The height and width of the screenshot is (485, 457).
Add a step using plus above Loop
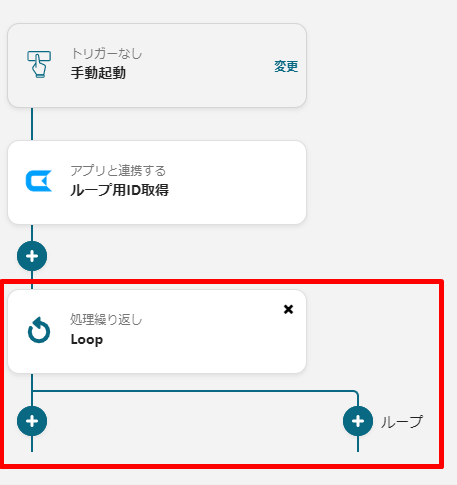[32, 256]
